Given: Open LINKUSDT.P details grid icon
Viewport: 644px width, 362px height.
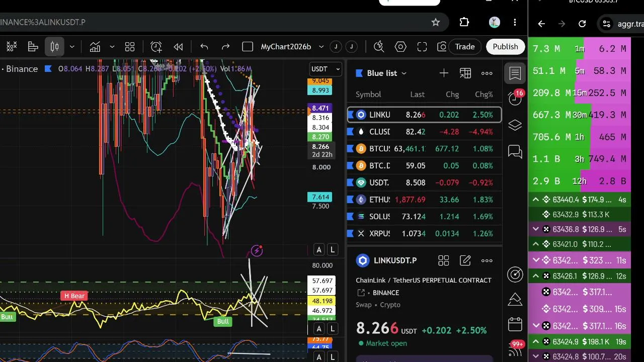Looking at the screenshot, I should [x=443, y=260].
